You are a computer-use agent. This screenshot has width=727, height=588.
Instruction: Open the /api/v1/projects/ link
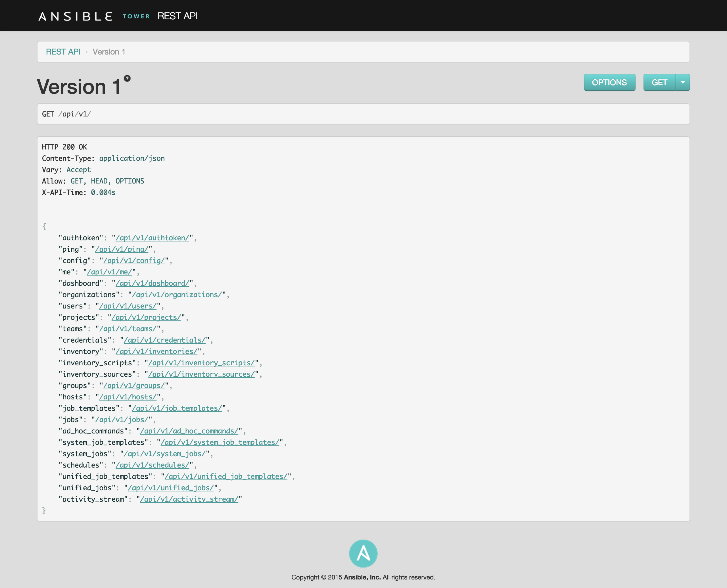[146, 317]
